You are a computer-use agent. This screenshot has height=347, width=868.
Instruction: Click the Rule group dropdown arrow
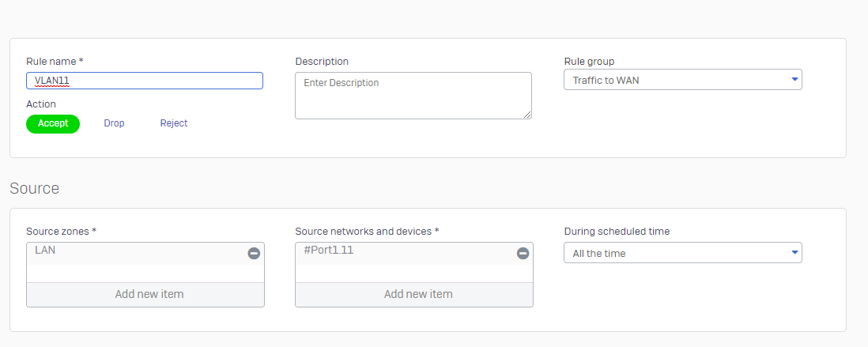[795, 80]
